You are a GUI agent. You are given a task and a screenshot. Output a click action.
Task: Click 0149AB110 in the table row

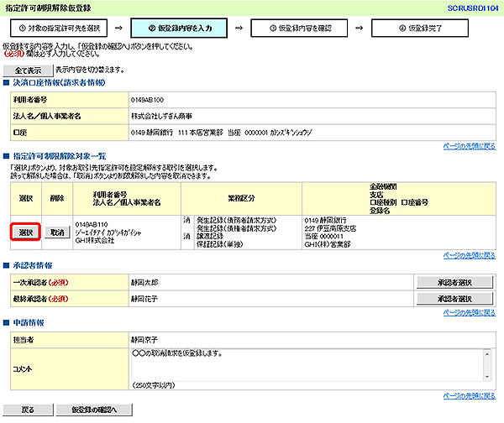92,224
